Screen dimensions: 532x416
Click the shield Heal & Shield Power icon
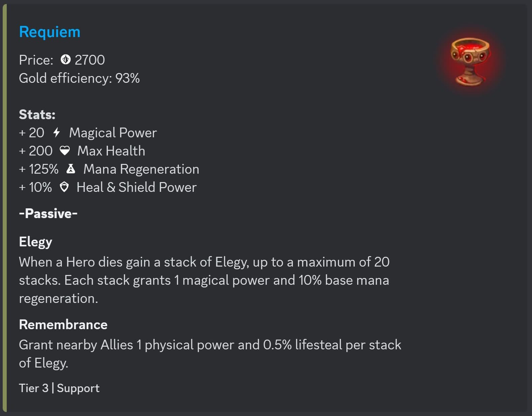[64, 187]
